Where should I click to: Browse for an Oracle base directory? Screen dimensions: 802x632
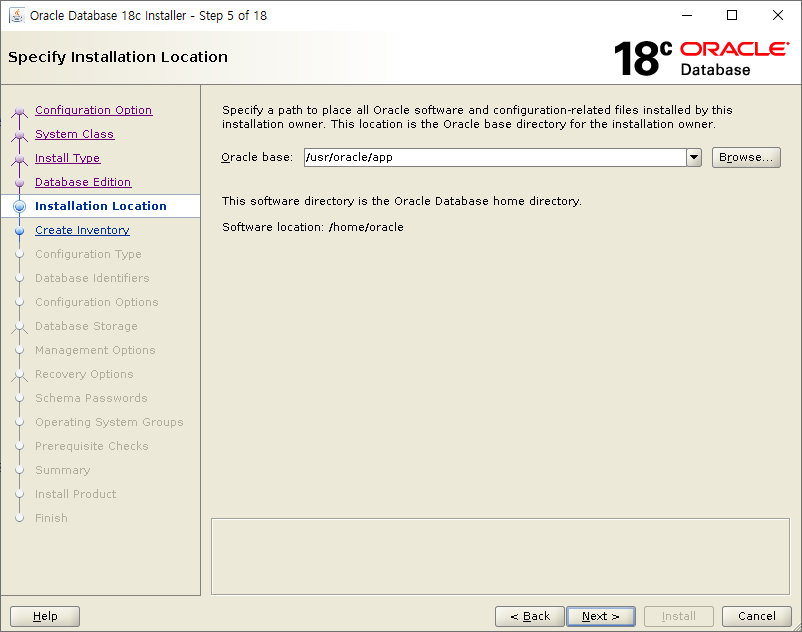point(746,157)
